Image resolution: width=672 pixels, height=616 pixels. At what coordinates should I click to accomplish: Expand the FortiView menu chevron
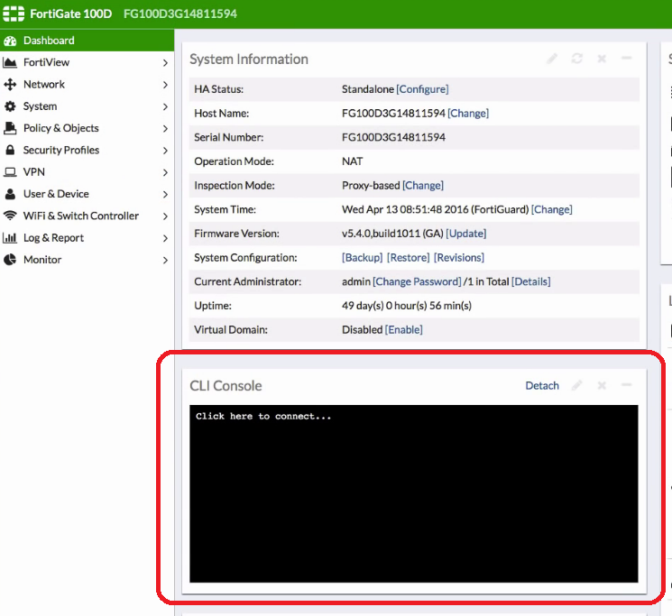click(165, 63)
